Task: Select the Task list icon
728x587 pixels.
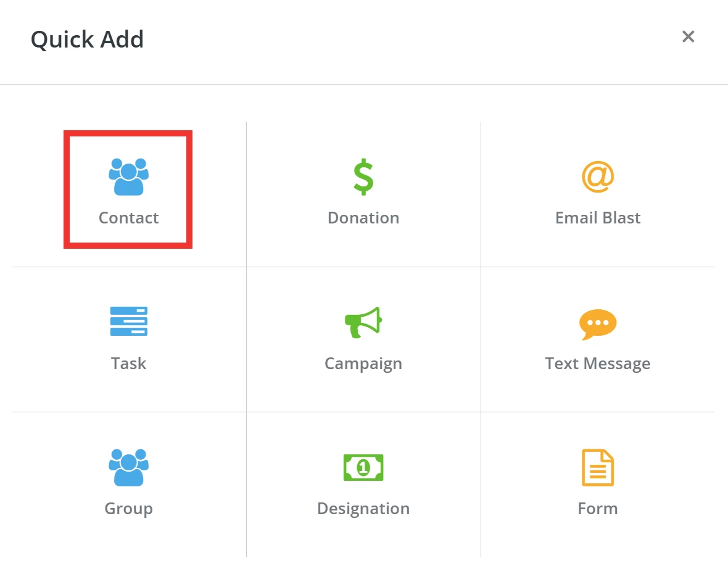Action: click(128, 321)
